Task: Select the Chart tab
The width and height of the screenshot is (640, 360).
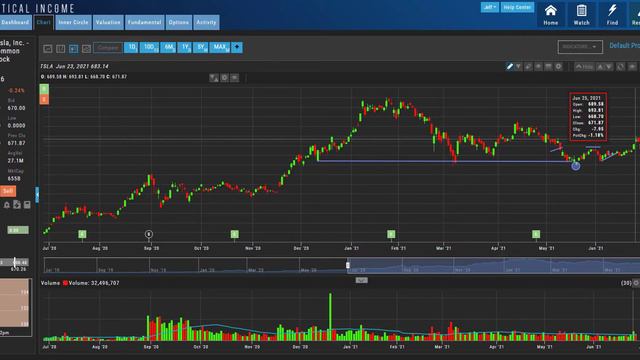Action: (x=44, y=22)
